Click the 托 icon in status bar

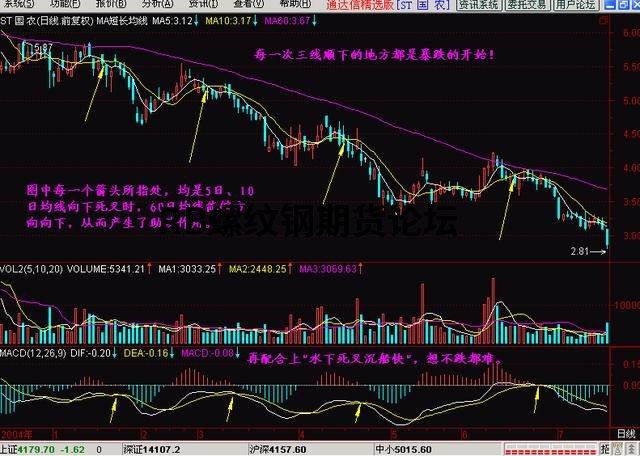tap(605, 449)
